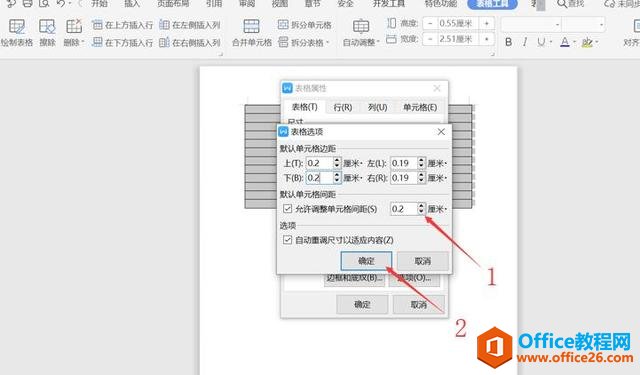Viewport: 640px width, 375px height.
Task: Click the column width field showing 2.51厘米
Action: pyautogui.click(x=458, y=39)
